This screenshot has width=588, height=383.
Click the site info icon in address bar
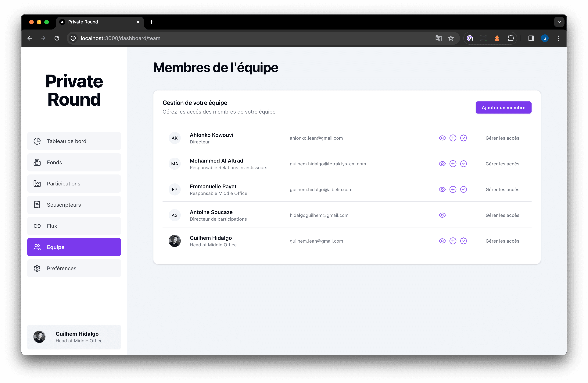click(x=73, y=38)
